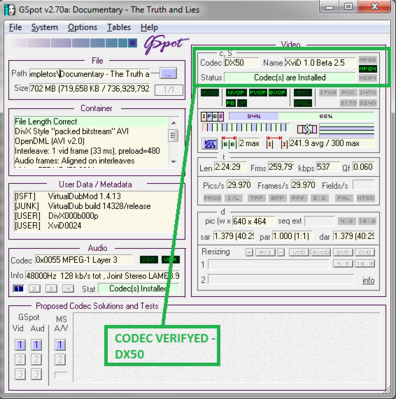Click the pic 640 x 464 field
The height and width of the screenshot is (399, 396).
tap(254, 221)
